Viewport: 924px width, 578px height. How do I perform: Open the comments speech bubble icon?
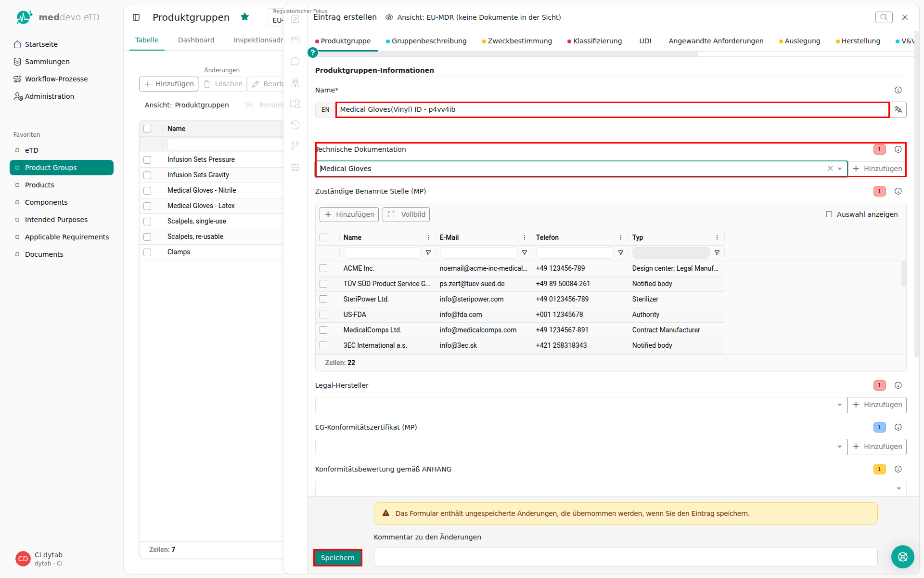point(295,61)
